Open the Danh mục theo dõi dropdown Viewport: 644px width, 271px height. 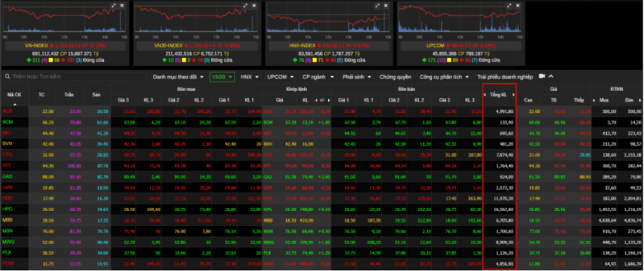178,77
